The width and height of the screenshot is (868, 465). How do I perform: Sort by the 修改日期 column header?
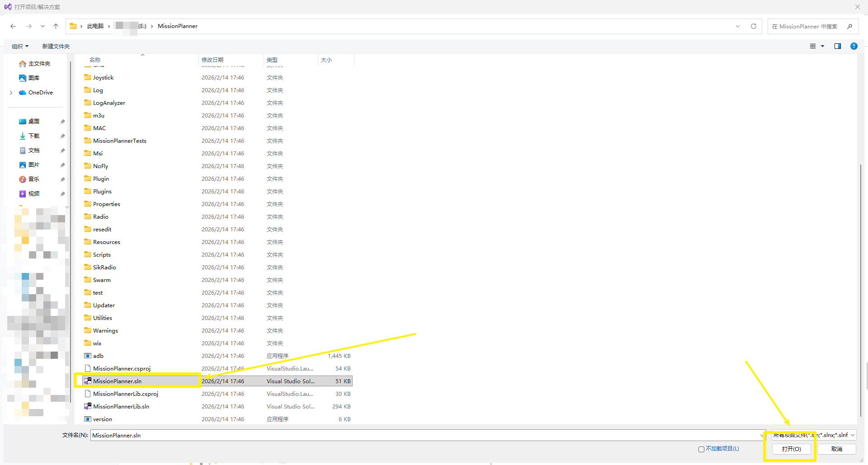(x=212, y=60)
